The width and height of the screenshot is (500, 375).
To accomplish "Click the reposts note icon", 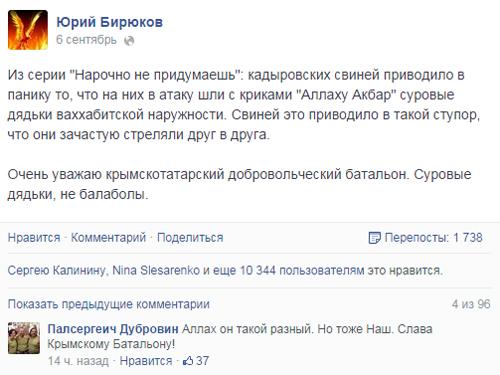I will (x=374, y=238).
